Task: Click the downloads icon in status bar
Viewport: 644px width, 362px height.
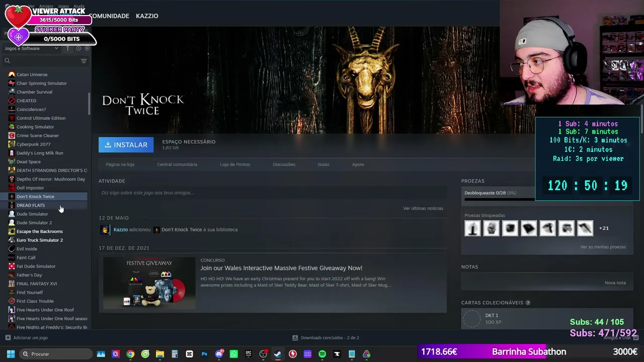Action: point(295,338)
